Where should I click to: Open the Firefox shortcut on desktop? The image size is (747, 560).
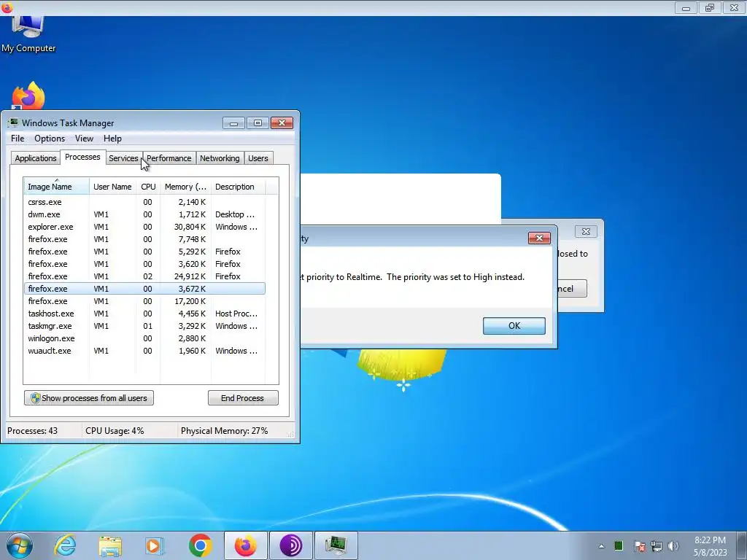pyautogui.click(x=28, y=96)
